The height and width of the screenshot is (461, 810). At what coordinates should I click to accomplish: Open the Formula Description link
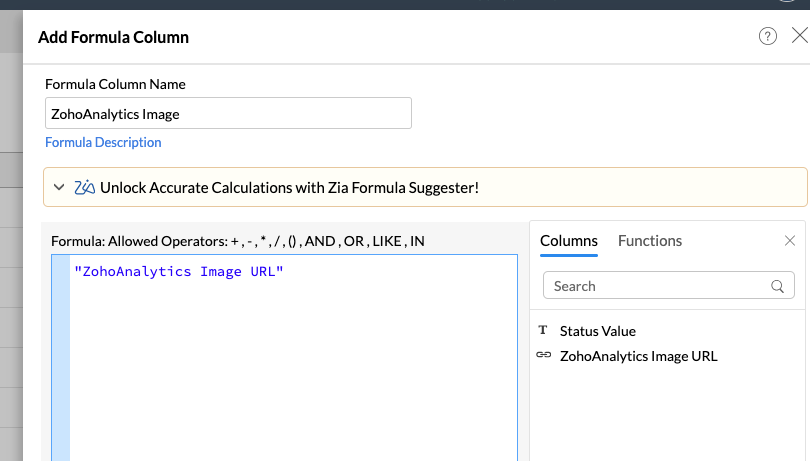pyautogui.click(x=103, y=142)
